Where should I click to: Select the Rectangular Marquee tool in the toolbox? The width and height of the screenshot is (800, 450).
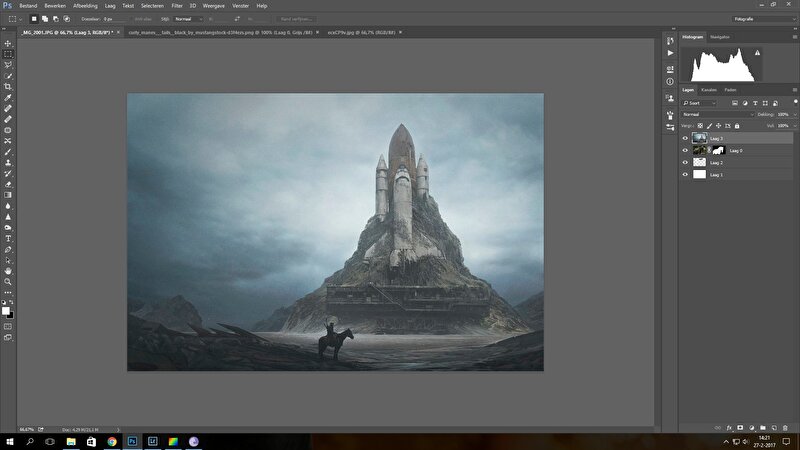(x=8, y=54)
